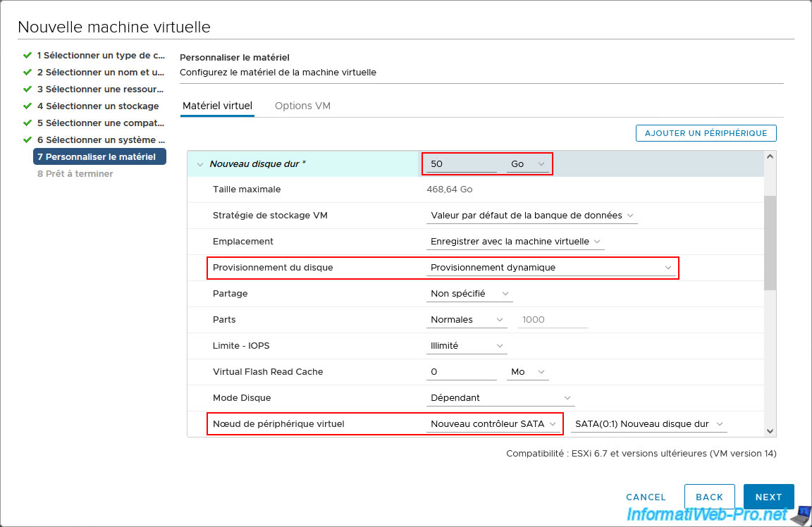Viewport: 812px width, 527px height.
Task: Go to step 4 Sélectionner un stockage
Action: 98,106
